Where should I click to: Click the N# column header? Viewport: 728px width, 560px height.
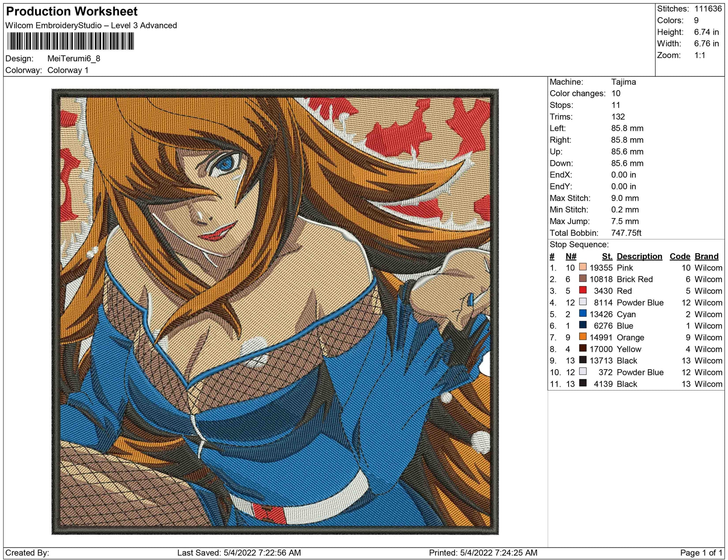(x=571, y=256)
